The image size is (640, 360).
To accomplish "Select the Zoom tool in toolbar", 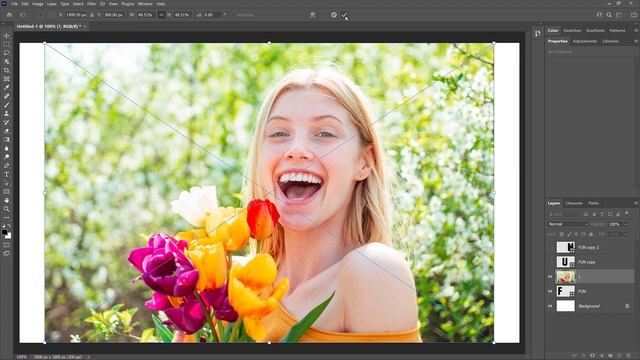I will pos(6,209).
